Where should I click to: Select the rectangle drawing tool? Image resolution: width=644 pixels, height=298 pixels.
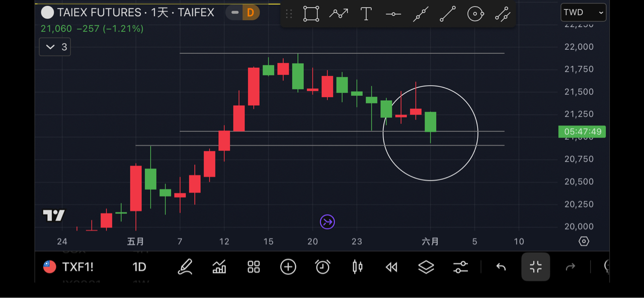[x=311, y=14]
